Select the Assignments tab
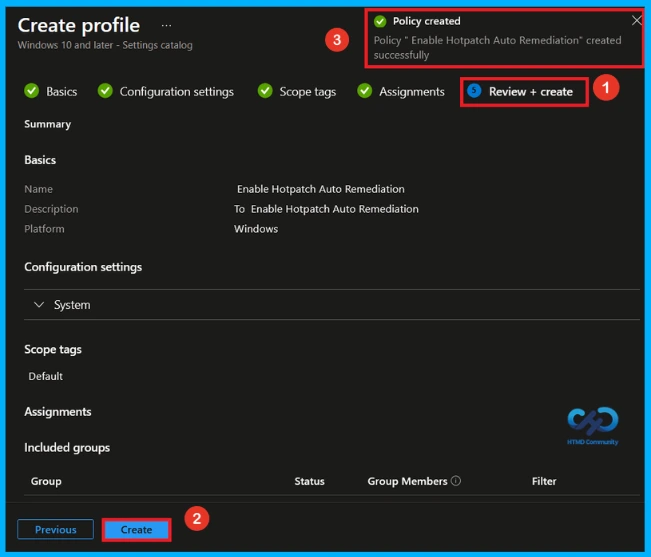651x557 pixels. coord(412,92)
